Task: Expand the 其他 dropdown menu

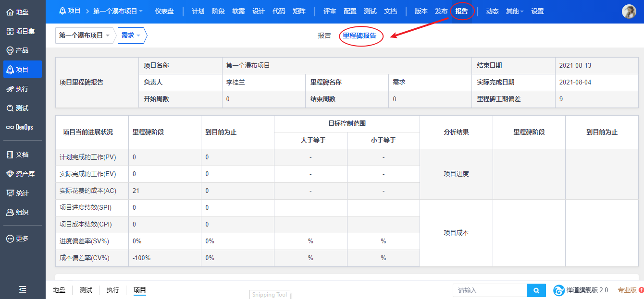Action: tap(515, 11)
